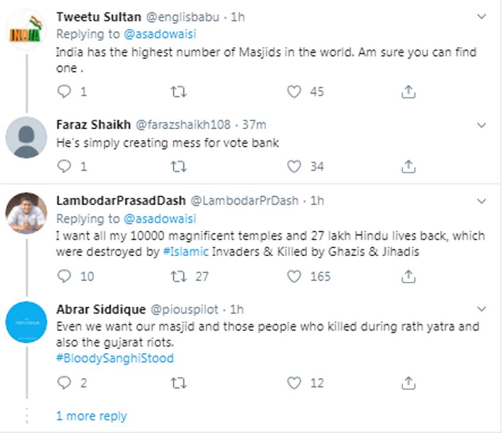Share Tweetu Sultan's tweet
This screenshot has width=504, height=433.
click(408, 91)
